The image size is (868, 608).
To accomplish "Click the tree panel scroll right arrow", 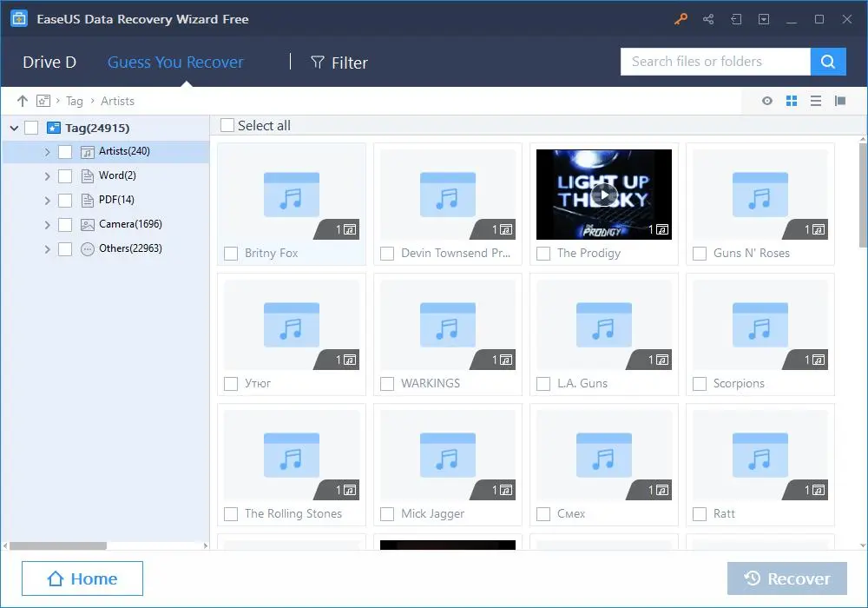I will (206, 546).
